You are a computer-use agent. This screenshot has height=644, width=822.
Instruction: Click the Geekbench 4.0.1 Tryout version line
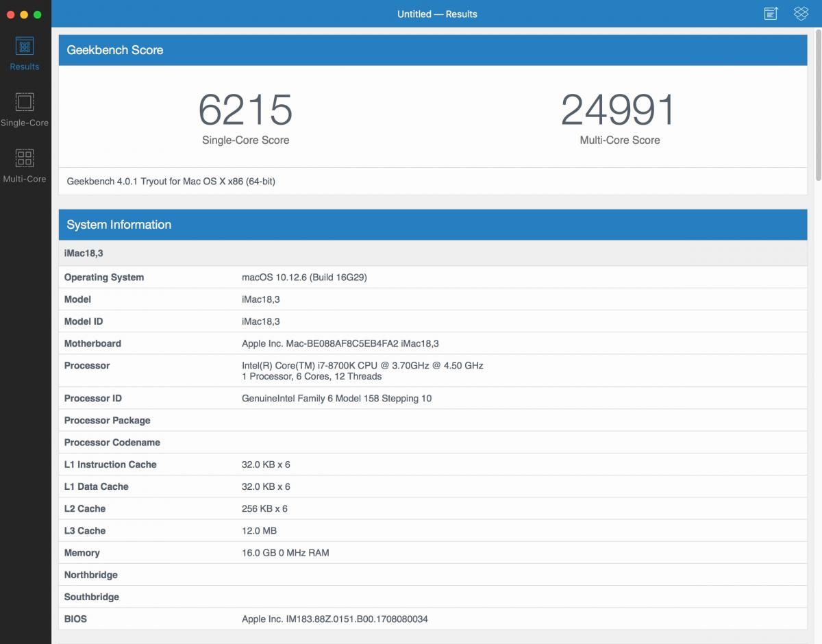click(171, 182)
